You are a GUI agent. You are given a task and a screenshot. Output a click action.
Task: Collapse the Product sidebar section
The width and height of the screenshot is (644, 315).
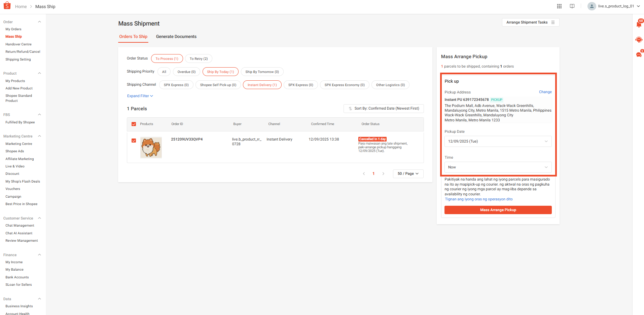pyautogui.click(x=39, y=73)
